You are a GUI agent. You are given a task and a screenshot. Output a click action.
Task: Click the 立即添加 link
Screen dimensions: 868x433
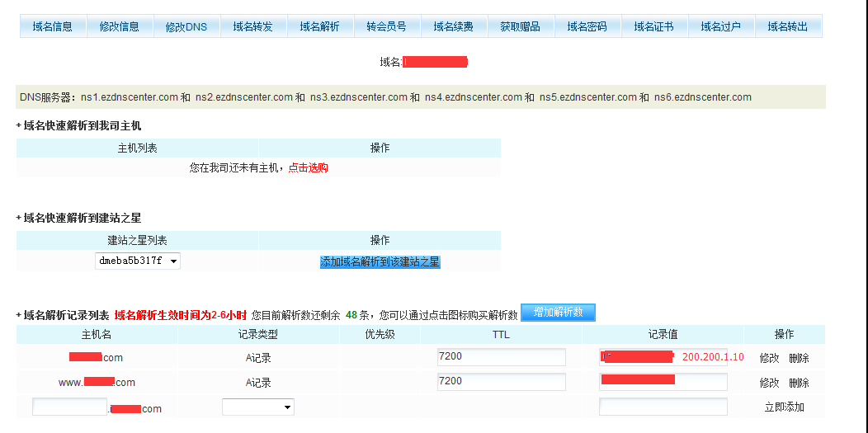(x=784, y=407)
